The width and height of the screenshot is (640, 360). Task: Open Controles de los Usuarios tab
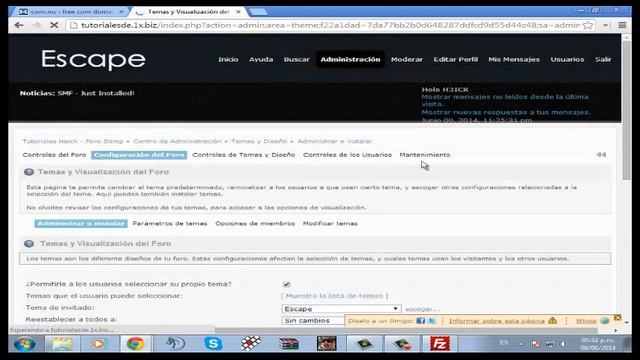coord(347,155)
